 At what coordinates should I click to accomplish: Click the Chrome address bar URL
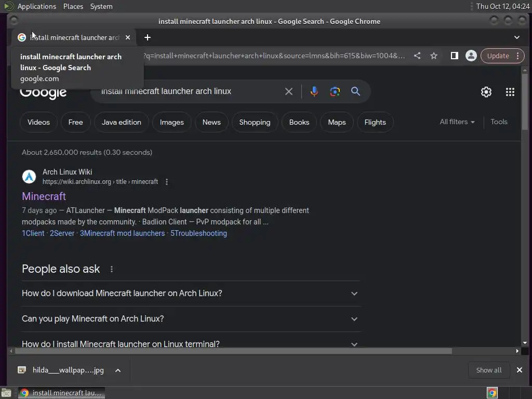point(274,56)
